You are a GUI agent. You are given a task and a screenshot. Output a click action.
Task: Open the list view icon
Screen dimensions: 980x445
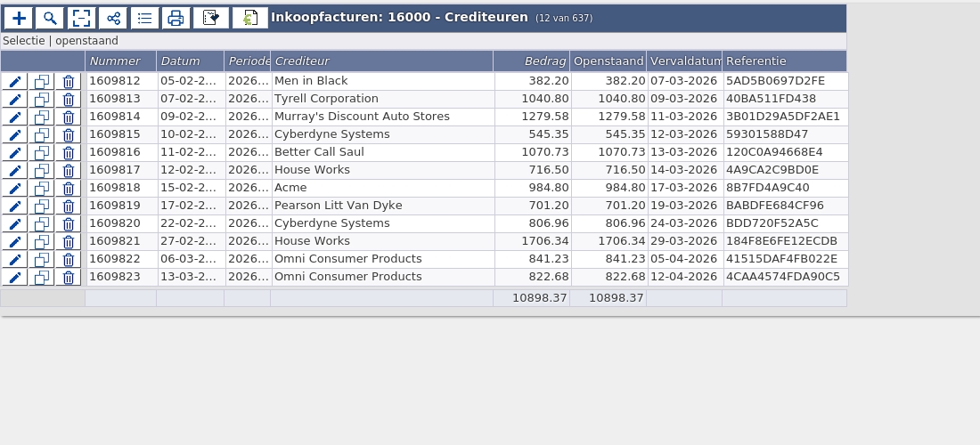coord(144,18)
